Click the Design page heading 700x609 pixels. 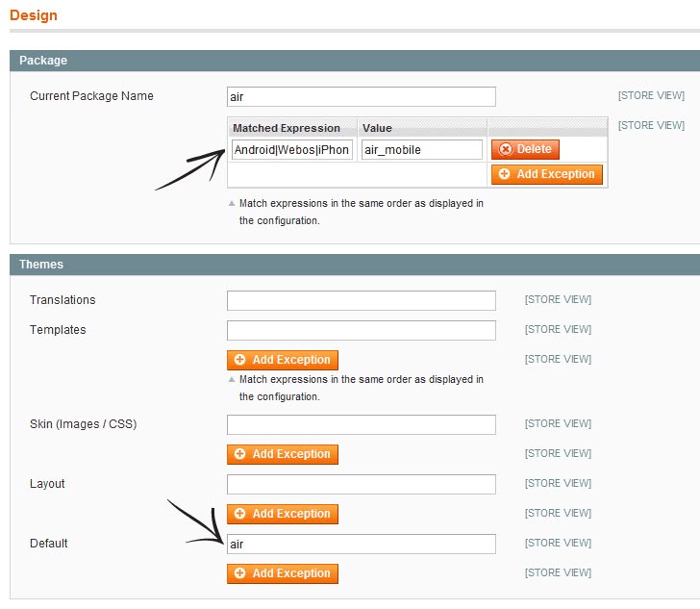[34, 15]
